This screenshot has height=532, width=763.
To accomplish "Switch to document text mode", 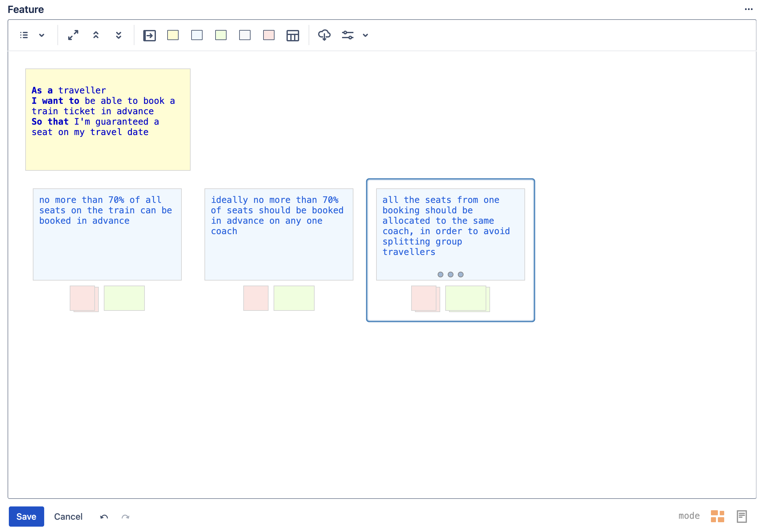I will point(742,517).
